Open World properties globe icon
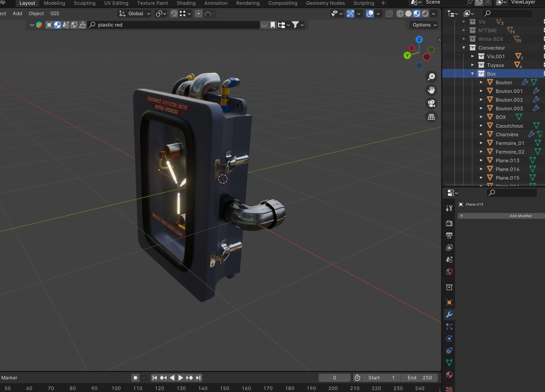This screenshot has height=392, width=545. [449, 272]
